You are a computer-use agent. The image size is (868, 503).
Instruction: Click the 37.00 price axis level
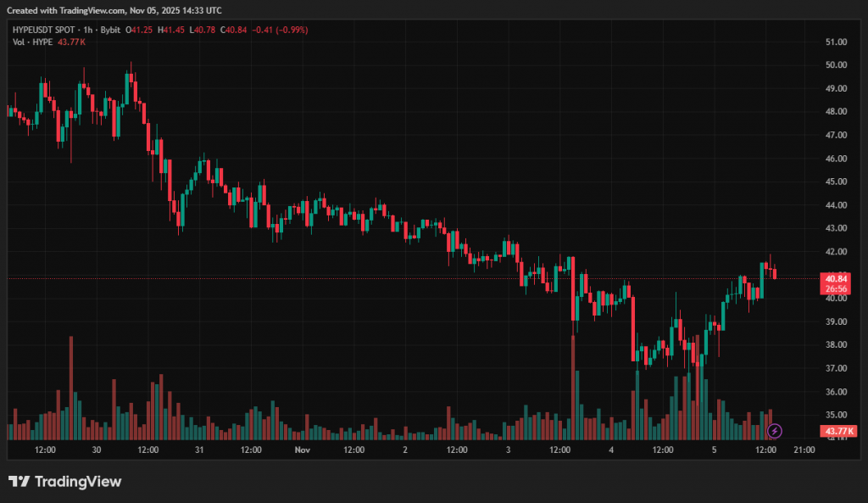tap(836, 368)
